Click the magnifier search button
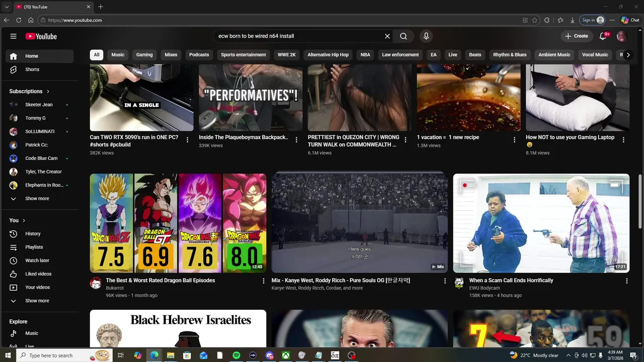The width and height of the screenshot is (644, 362). click(x=404, y=36)
